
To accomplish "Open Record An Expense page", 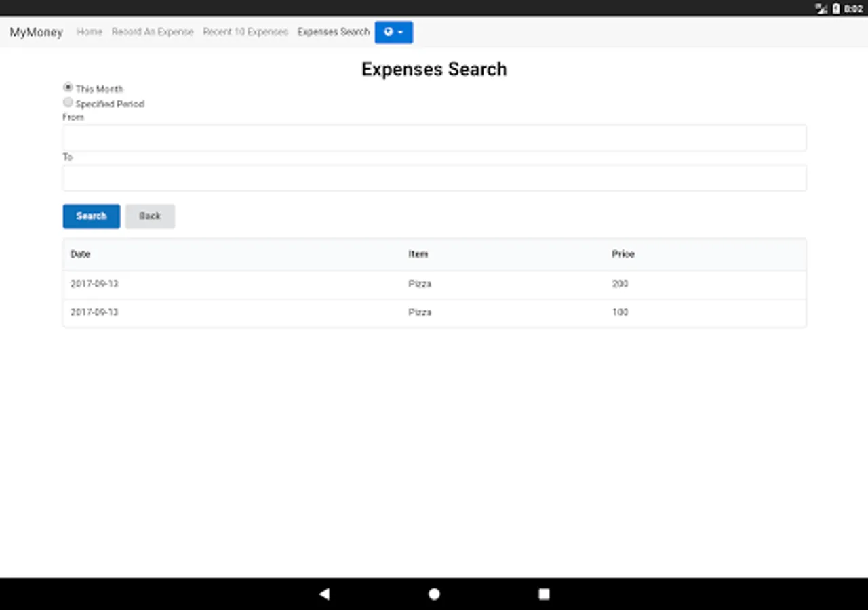I will pyautogui.click(x=153, y=32).
